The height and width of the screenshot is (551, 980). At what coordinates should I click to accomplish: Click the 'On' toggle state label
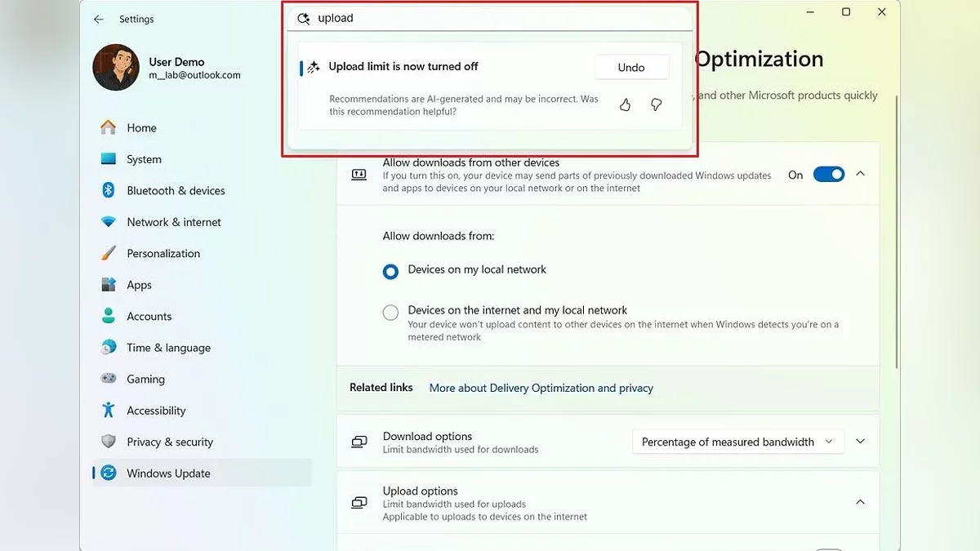click(x=795, y=175)
